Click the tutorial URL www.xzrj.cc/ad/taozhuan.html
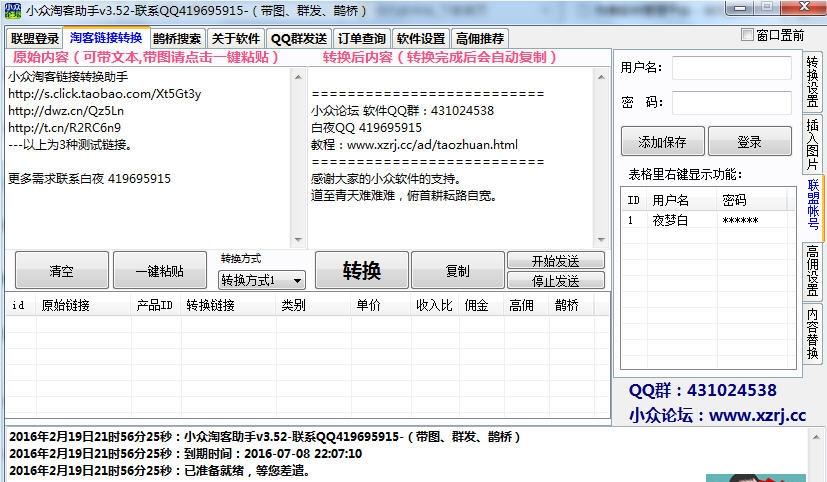This screenshot has width=827, height=482. pyautogui.click(x=432, y=144)
